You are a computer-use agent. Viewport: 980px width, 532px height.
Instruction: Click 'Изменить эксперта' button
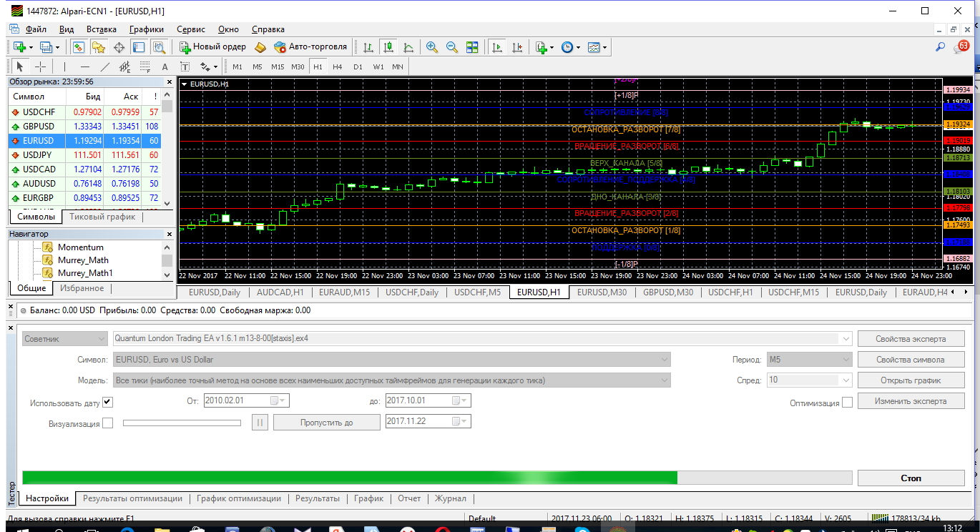click(x=911, y=401)
